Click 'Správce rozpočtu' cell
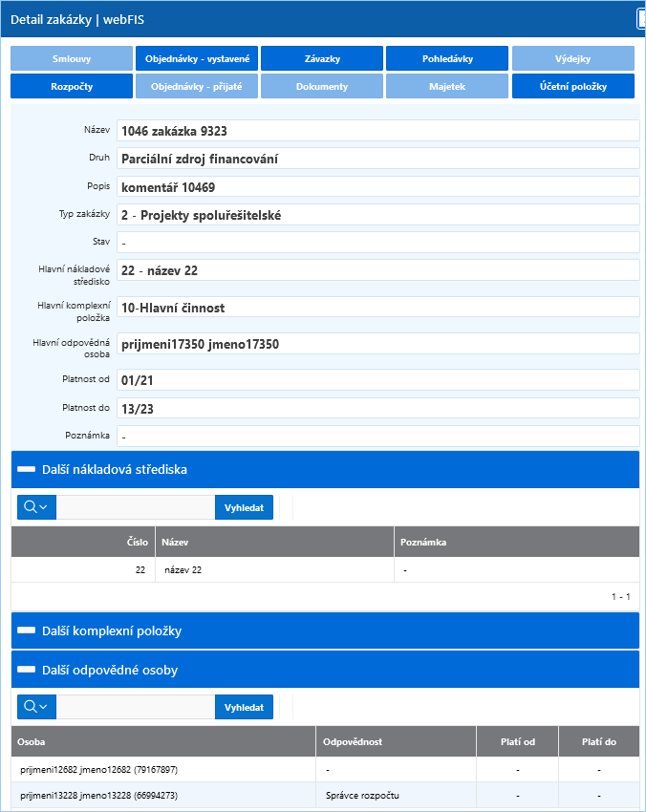 pyautogui.click(x=396, y=795)
